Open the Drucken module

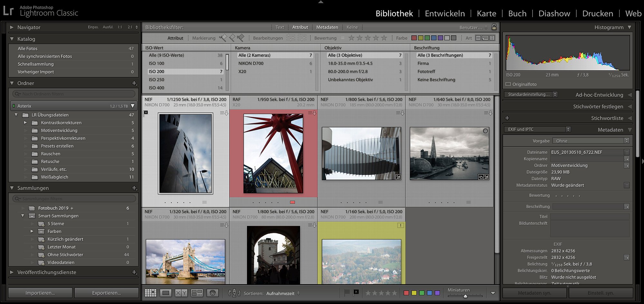[598, 14]
